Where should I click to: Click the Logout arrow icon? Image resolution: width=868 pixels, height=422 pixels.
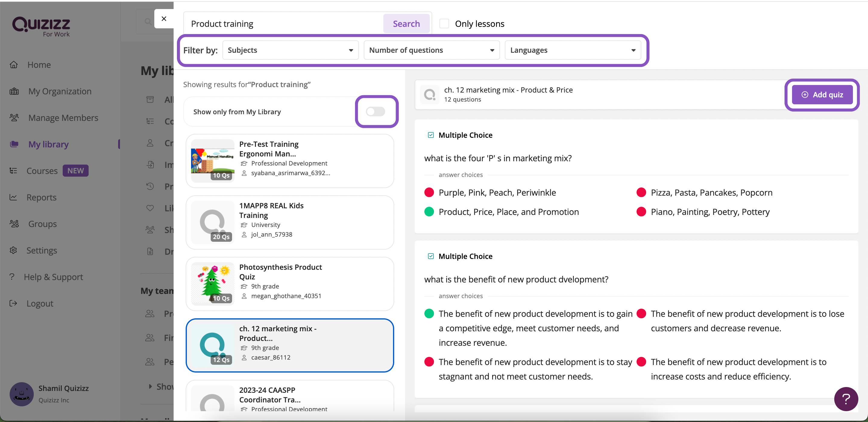coord(14,303)
